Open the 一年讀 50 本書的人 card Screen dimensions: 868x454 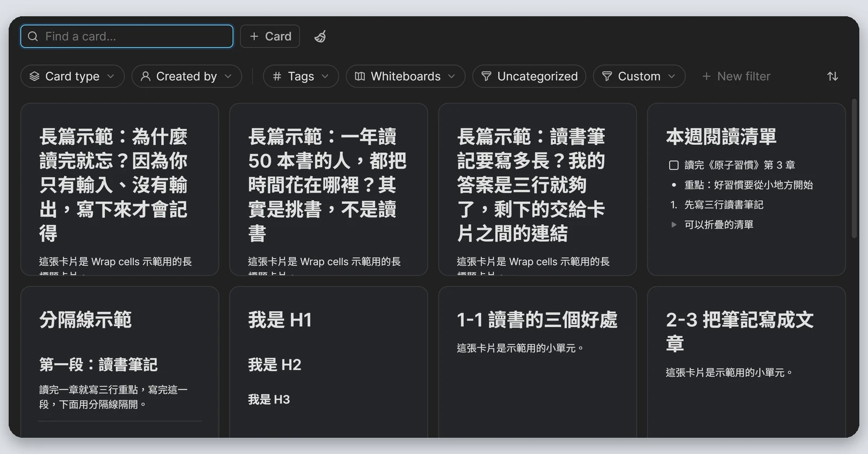click(329, 189)
